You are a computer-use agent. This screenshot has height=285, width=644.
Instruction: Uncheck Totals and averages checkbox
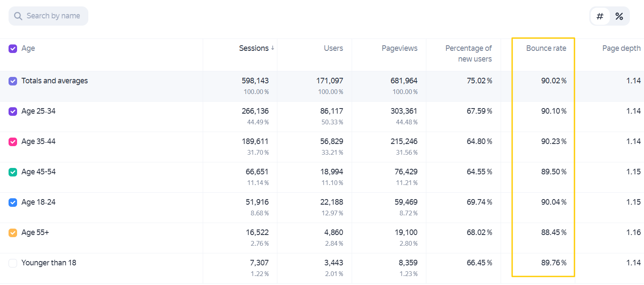[x=13, y=81]
